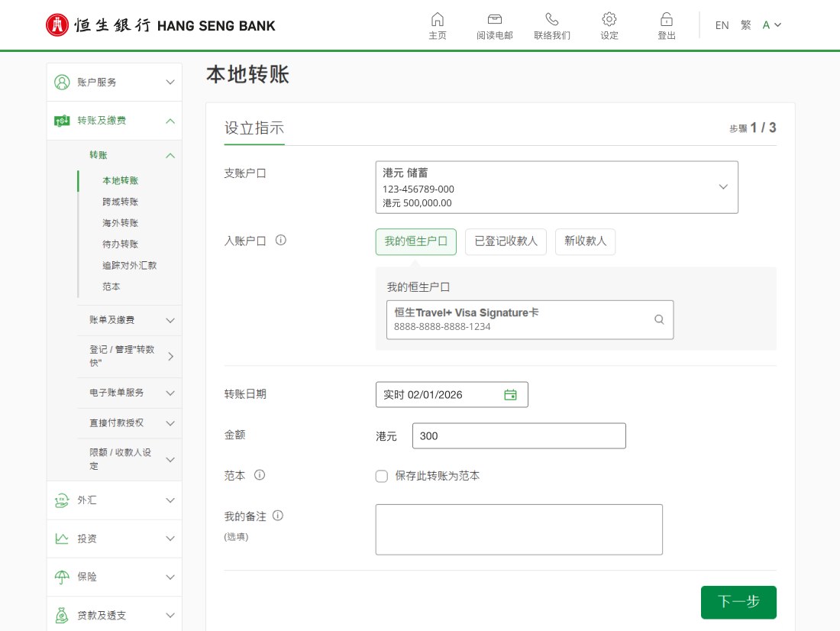
Task: Select the 新收款人 option
Action: pyautogui.click(x=585, y=241)
